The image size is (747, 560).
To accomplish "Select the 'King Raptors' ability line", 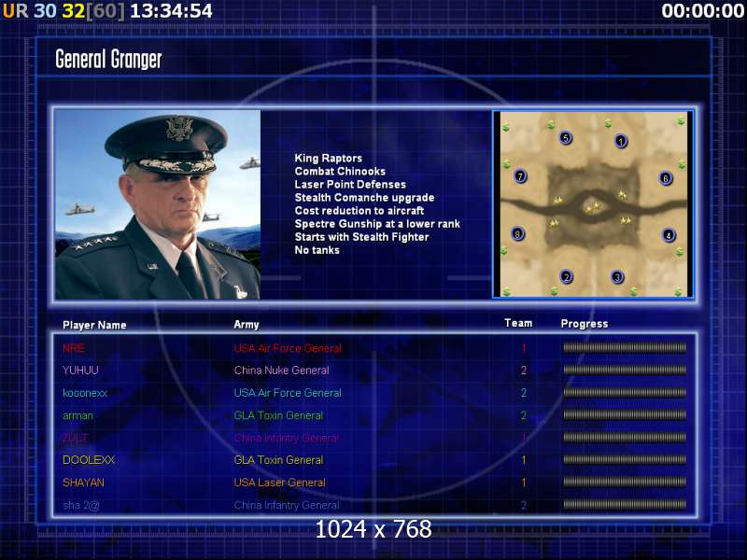I will tap(329, 158).
